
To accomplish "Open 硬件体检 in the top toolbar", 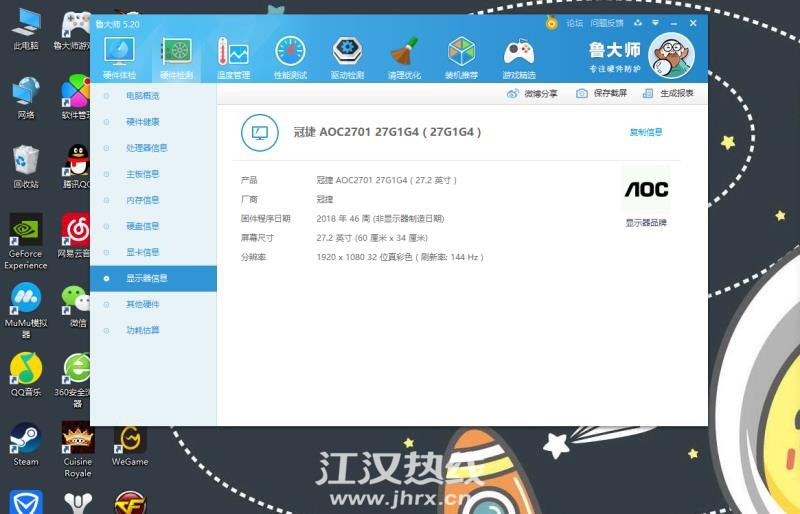I will click(x=119, y=58).
